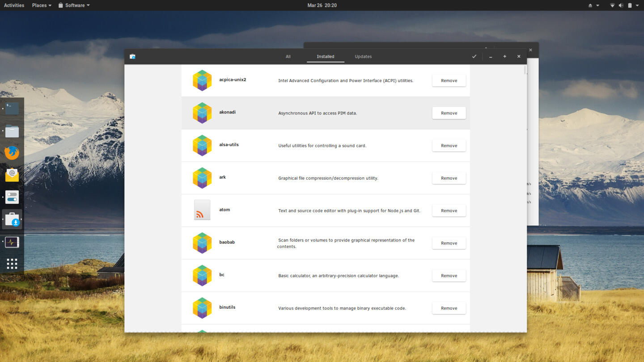
Task: Click the installed list scrollbar
Action: click(x=525, y=70)
